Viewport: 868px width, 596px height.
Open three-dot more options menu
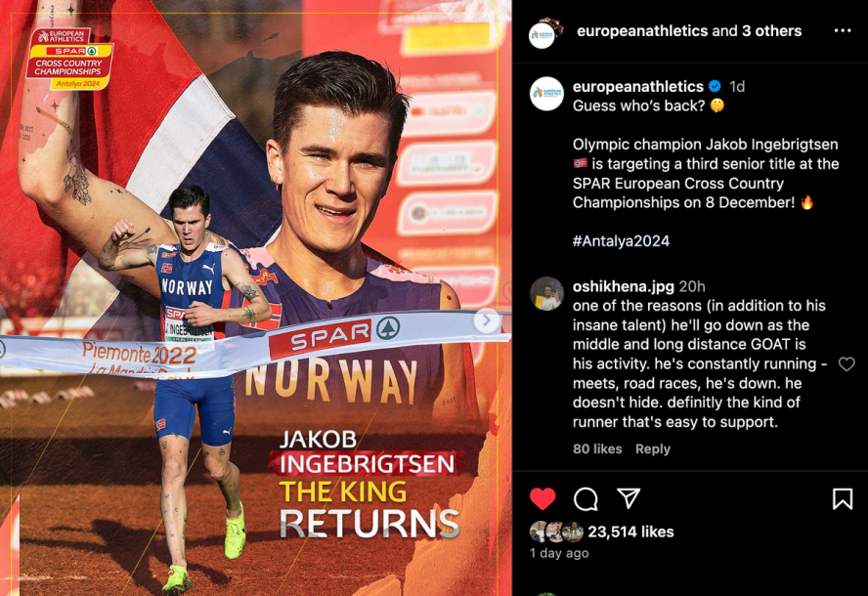(843, 30)
